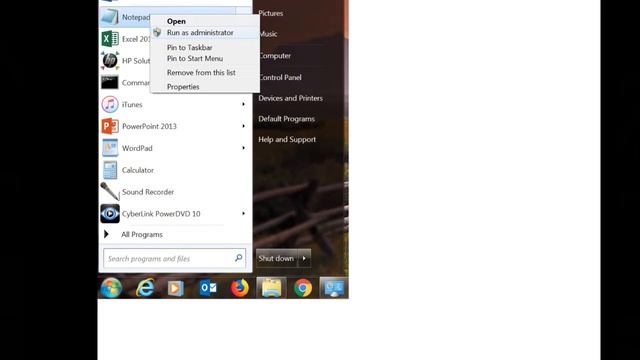Launch Command Prompt from its black icon
The height and width of the screenshot is (360, 640).
pyautogui.click(x=109, y=82)
